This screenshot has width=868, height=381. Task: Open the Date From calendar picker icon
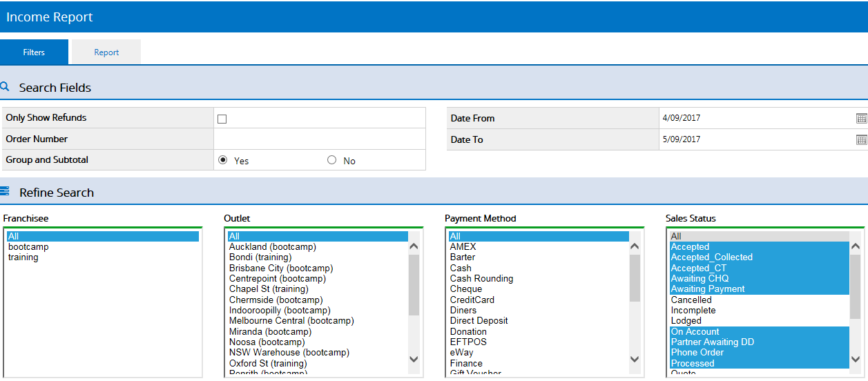click(861, 118)
